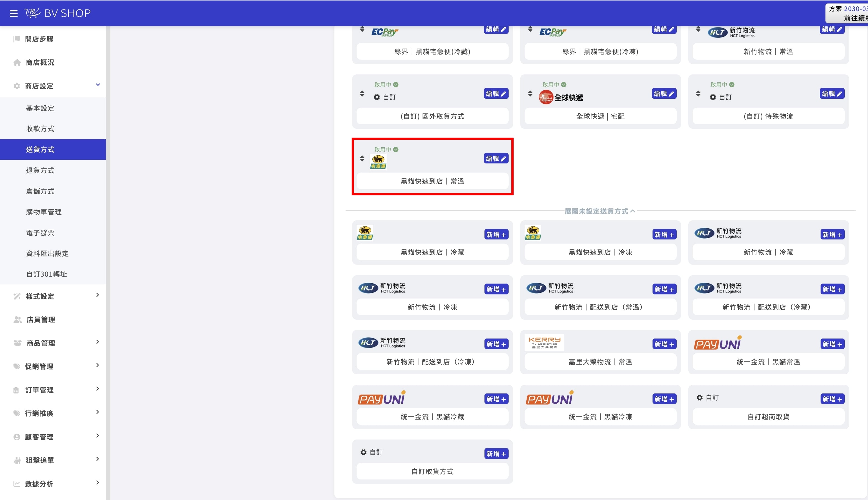Click the 黑貓快速到店｜常溫 name field
Screen dimensions: 868x500
(x=432, y=181)
